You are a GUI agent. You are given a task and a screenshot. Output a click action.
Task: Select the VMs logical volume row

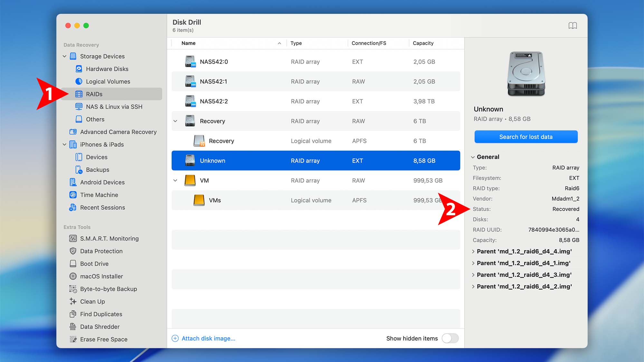tap(316, 200)
